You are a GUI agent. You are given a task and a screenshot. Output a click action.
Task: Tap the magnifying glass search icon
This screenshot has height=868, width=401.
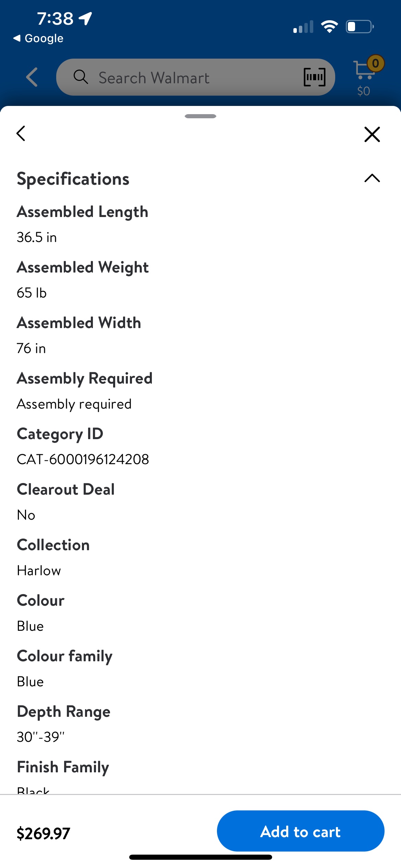click(x=81, y=77)
